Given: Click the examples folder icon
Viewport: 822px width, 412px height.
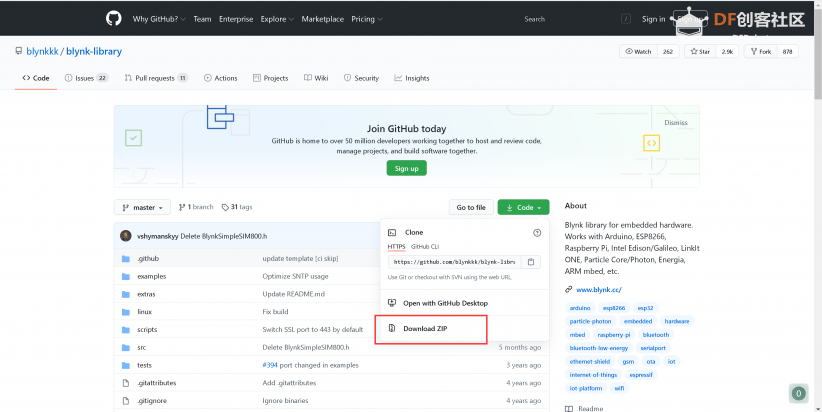Looking at the screenshot, I should (126, 276).
